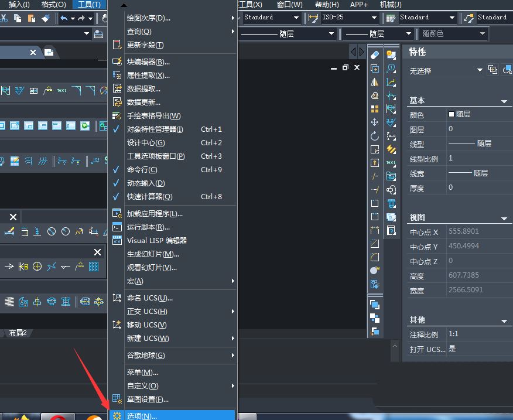Viewport: 513px width, 420px height.
Task: Collapse the 其他 section in 特性 panel
Action: click(504, 321)
